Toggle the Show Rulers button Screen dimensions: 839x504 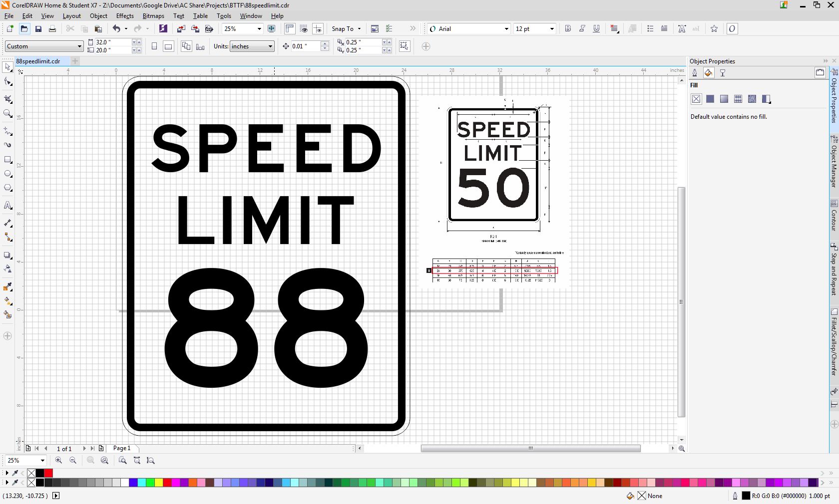tap(290, 29)
